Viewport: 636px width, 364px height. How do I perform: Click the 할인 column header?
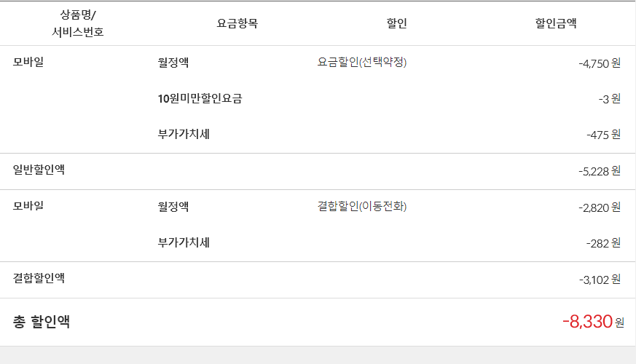tap(396, 23)
